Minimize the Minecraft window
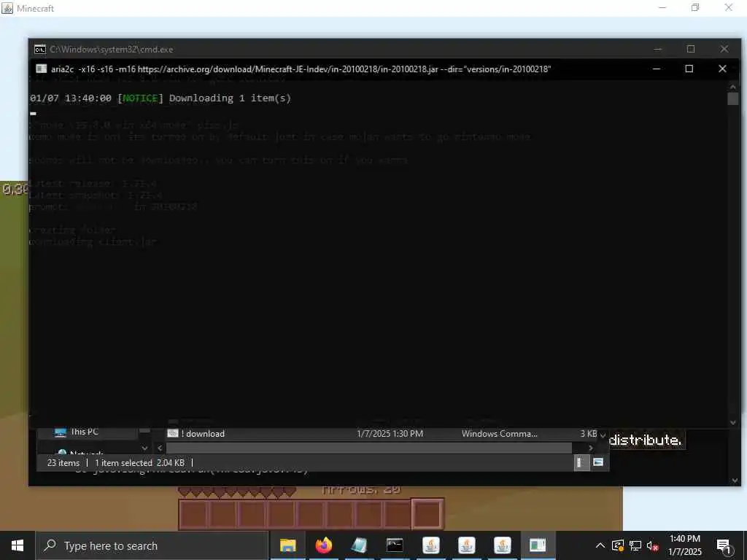The width and height of the screenshot is (747, 560). [x=662, y=7]
